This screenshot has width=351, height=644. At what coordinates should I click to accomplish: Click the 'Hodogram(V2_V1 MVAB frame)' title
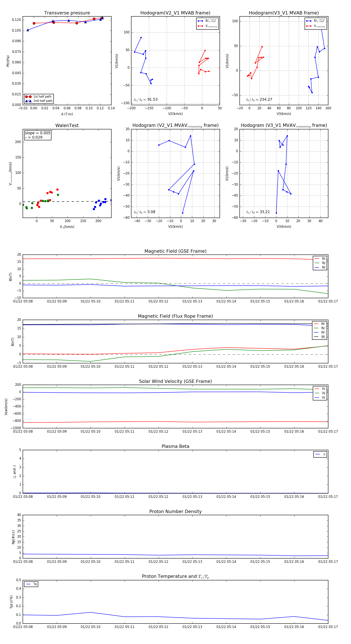(x=175, y=13)
